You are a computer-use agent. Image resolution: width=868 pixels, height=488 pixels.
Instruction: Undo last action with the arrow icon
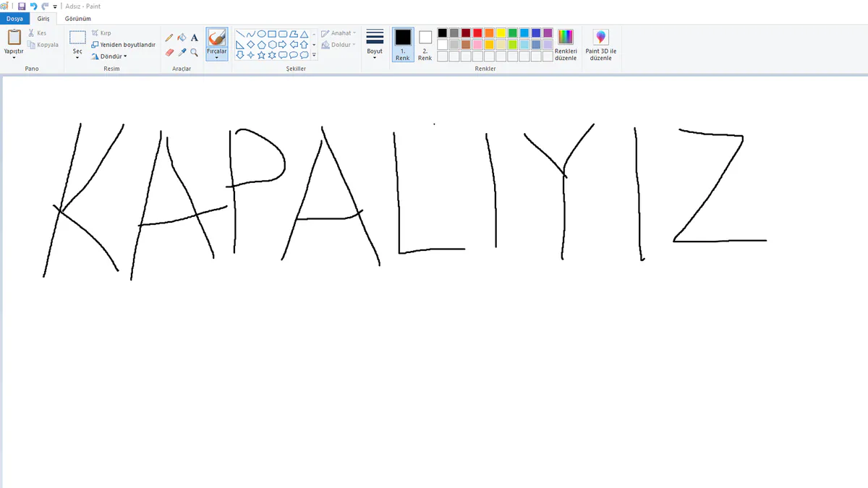(33, 6)
